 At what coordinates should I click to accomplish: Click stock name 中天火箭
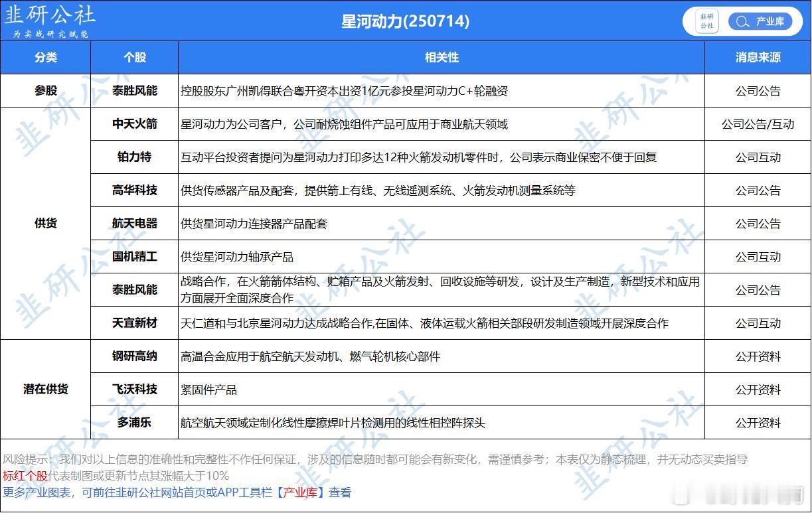135,124
